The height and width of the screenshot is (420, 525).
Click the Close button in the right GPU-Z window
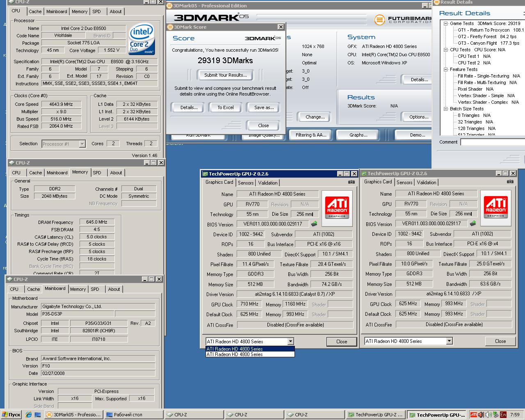pyautogui.click(x=500, y=341)
